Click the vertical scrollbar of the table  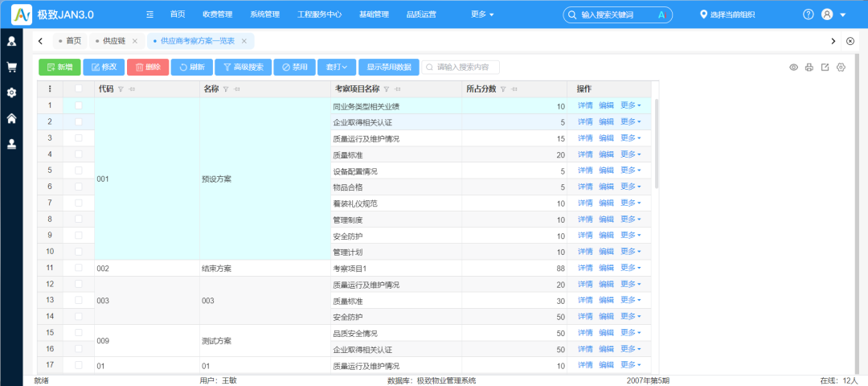657,144
